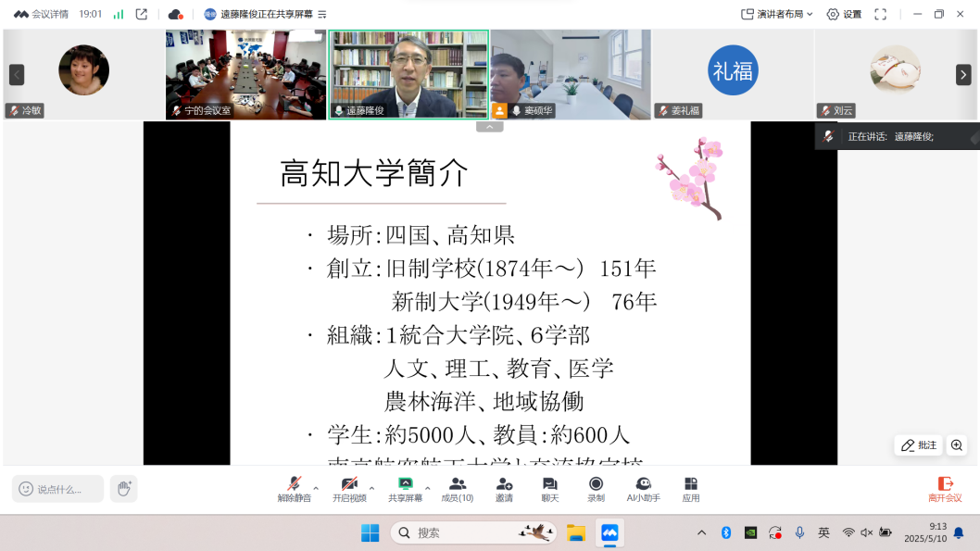The width and height of the screenshot is (980, 551).
Task: Open the 共享屏幕 share screen tool
Action: click(405, 488)
